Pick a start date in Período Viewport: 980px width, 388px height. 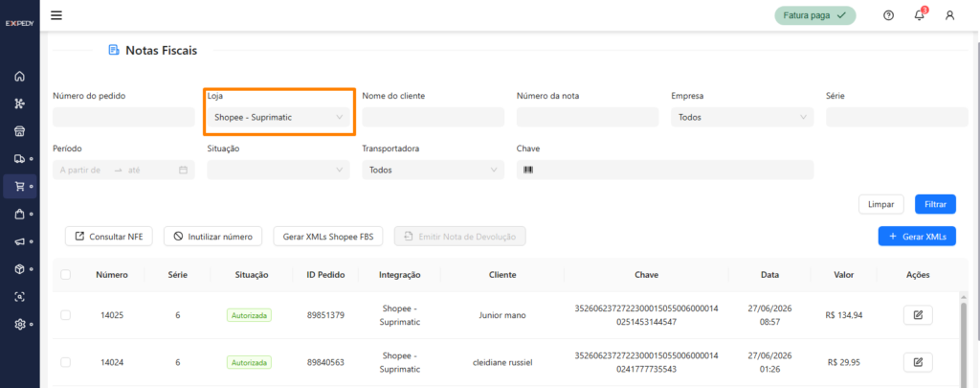point(82,170)
